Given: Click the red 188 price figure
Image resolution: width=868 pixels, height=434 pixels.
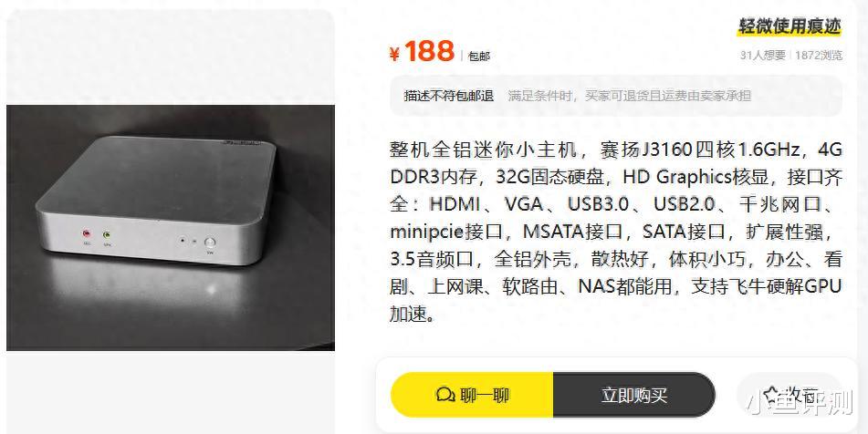Looking at the screenshot, I should [x=430, y=51].
